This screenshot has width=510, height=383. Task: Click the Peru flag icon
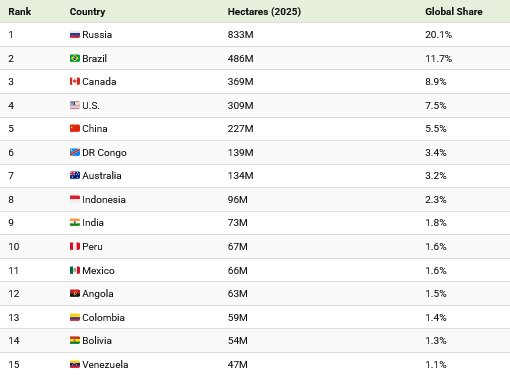75,246
